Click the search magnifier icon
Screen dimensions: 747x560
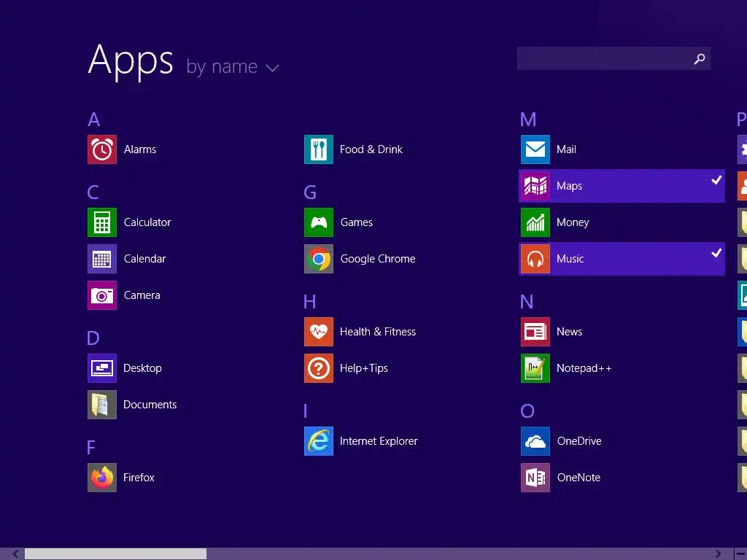(700, 58)
